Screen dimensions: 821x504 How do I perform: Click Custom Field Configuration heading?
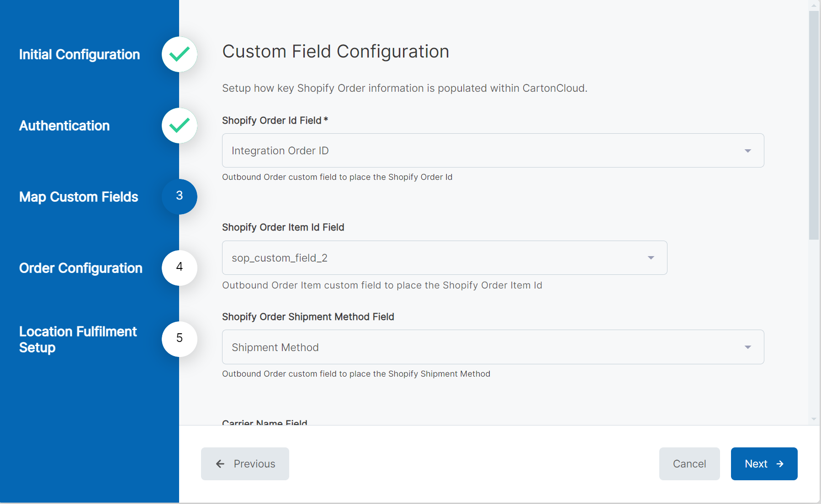point(335,51)
